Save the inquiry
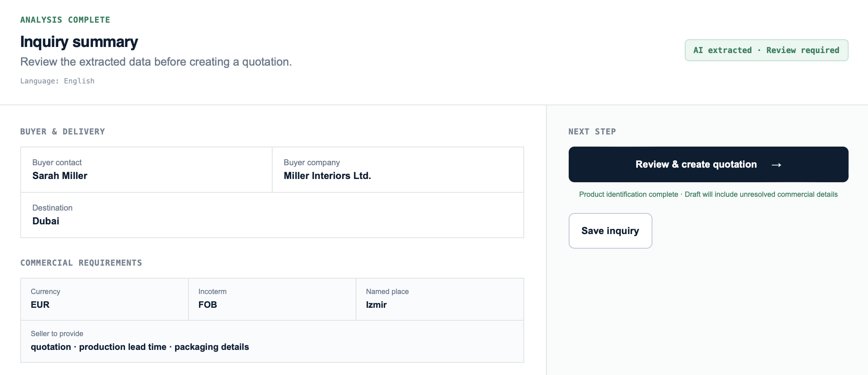The image size is (868, 375). [610, 231]
